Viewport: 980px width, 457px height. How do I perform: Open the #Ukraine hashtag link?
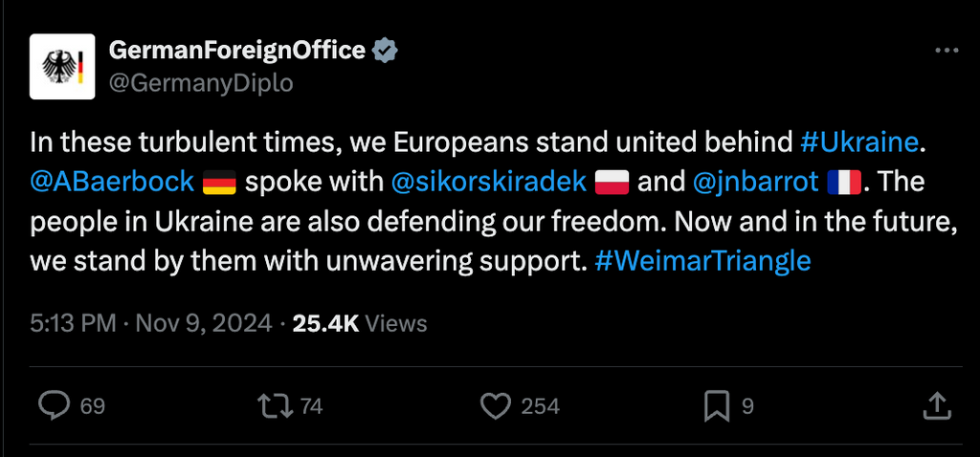tap(858, 143)
